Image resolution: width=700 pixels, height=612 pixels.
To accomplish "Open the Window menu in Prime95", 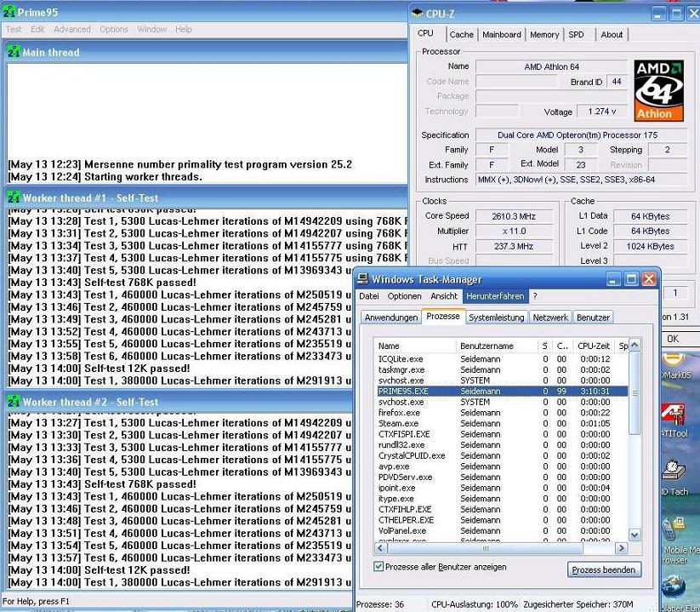I will point(151,29).
